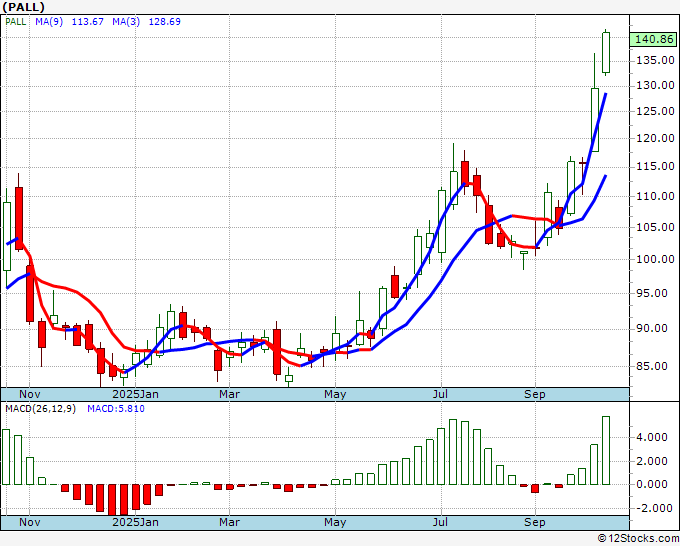680x546 pixels.
Task: Click the -2.000 MACD axis label
Action: tap(651, 508)
